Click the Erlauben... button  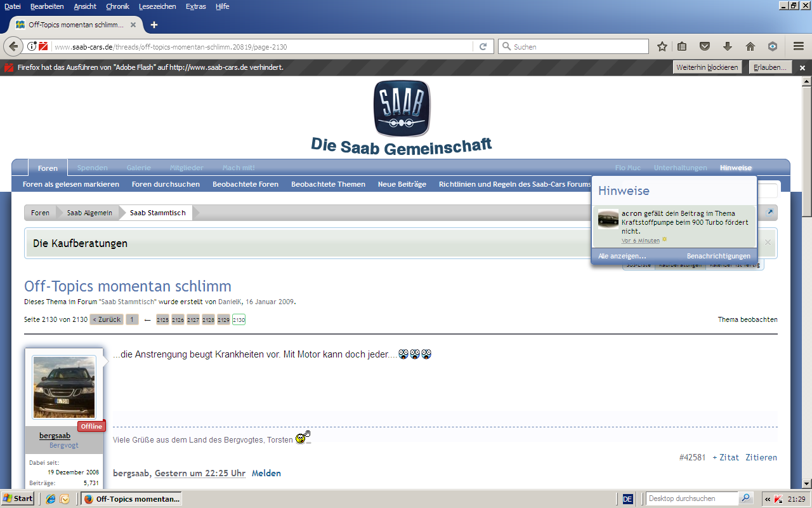click(x=769, y=67)
